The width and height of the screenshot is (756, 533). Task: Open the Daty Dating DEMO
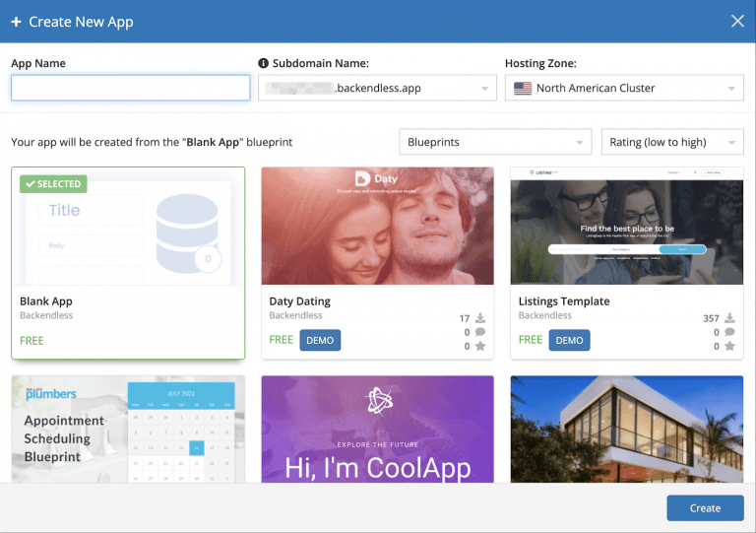320,340
